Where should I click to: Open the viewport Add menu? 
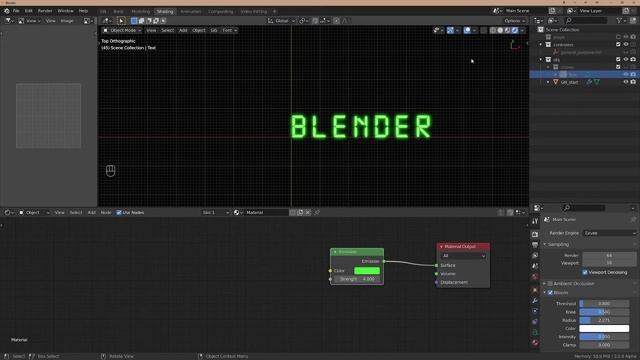pyautogui.click(x=183, y=30)
